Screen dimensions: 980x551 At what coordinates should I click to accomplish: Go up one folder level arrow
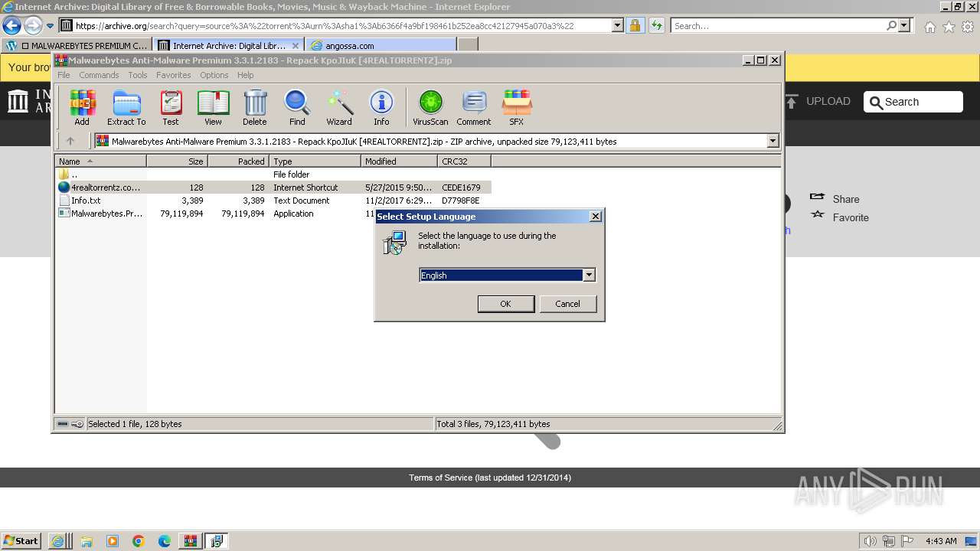(x=70, y=141)
